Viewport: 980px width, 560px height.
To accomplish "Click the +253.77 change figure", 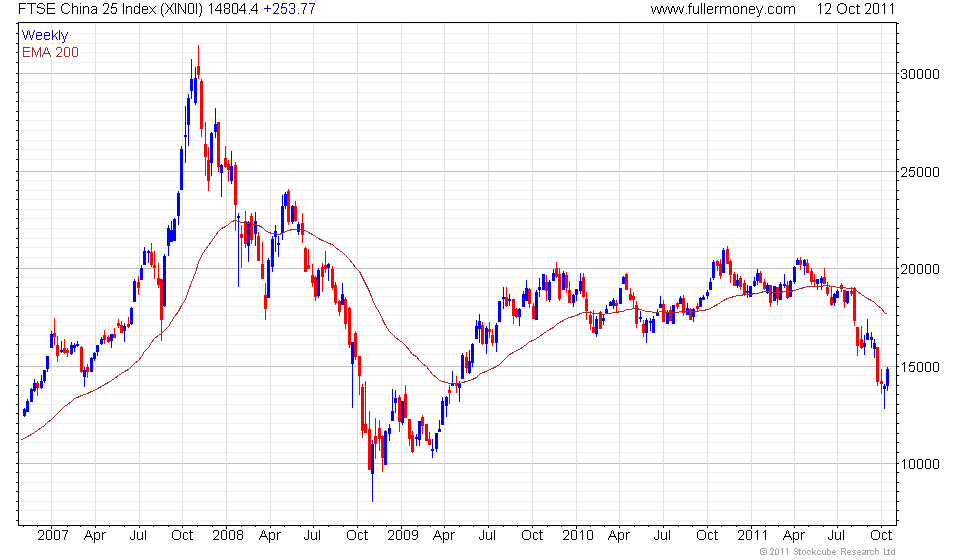I will coord(289,9).
